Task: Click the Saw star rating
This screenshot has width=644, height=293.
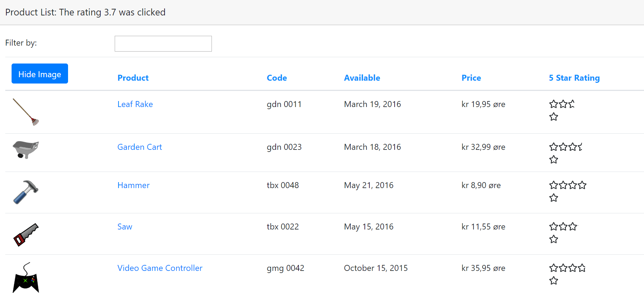Action: pos(563,227)
